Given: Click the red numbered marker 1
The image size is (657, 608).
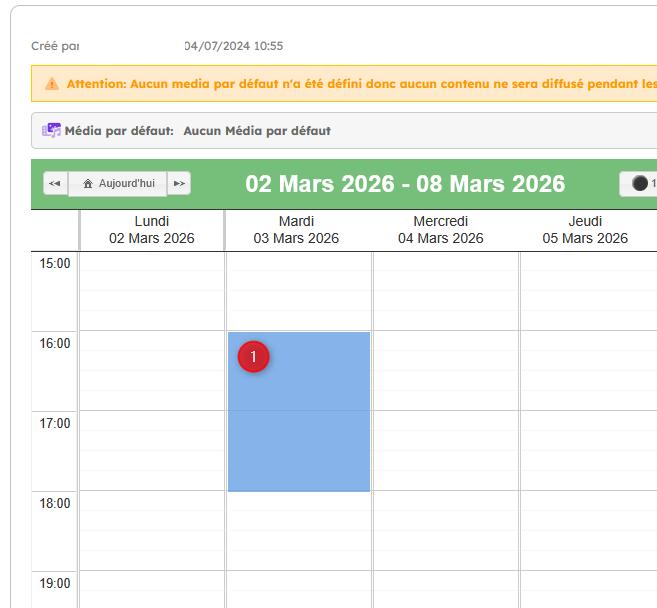Looking at the screenshot, I should click(254, 357).
